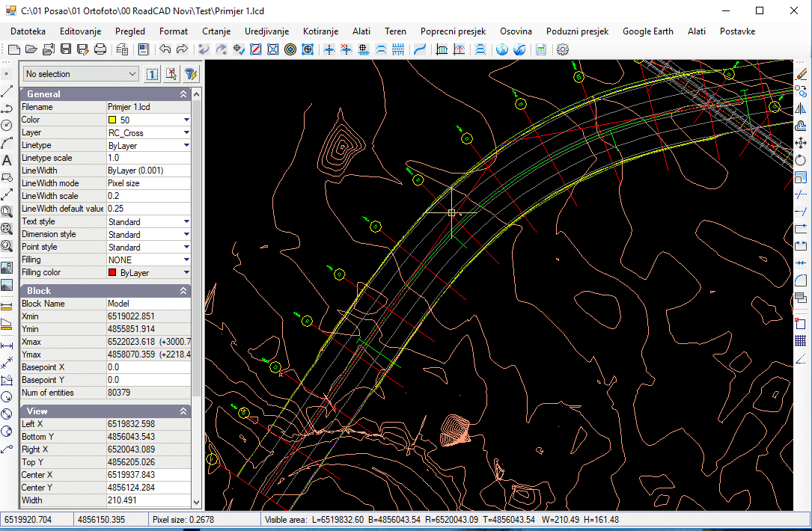Open the 'No selection' combo box

pos(81,74)
